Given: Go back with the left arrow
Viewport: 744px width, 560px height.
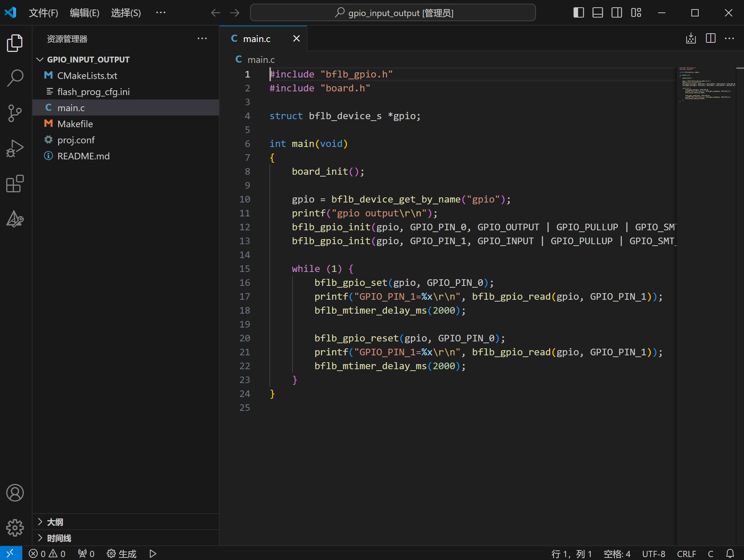Looking at the screenshot, I should [x=216, y=13].
